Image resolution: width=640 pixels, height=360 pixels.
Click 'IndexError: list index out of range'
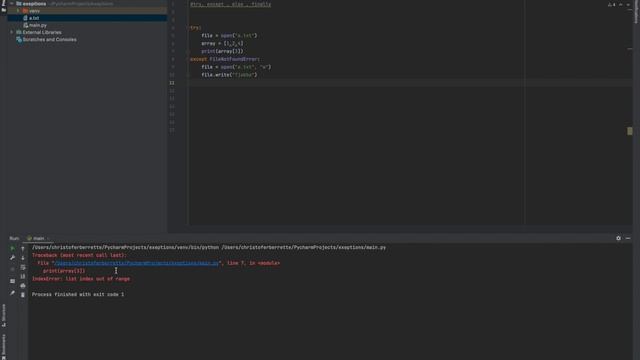click(81, 279)
